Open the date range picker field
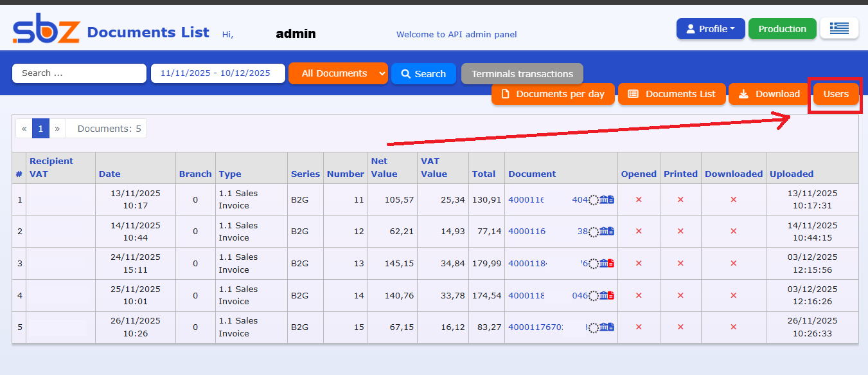 pos(218,73)
